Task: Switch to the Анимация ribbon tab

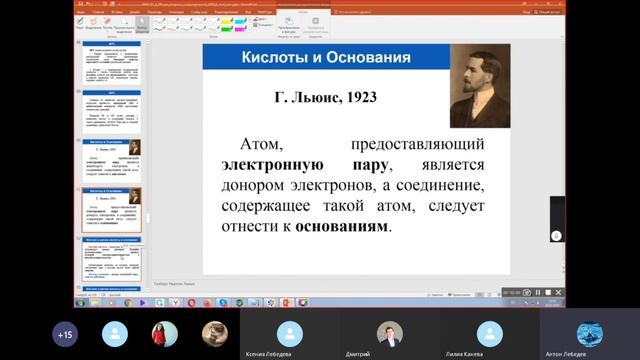Action: [x=176, y=12]
